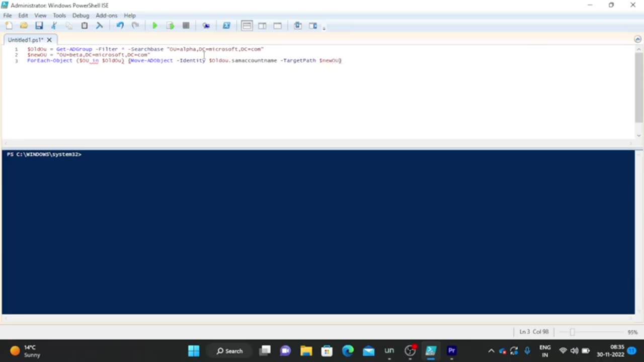Switch to PowerShell ISE taskbar icon
644x362 pixels.
431,351
